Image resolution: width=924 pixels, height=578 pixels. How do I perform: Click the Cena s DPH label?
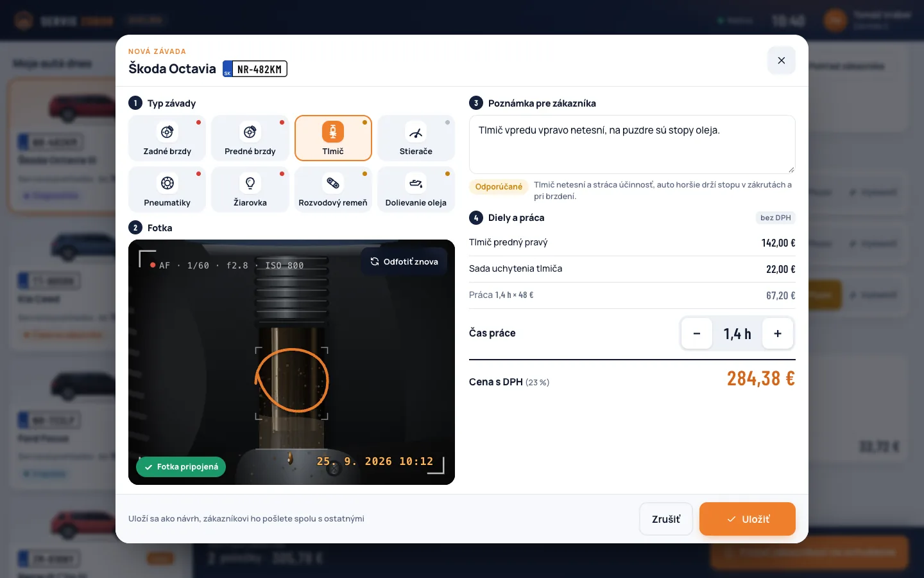(495, 382)
